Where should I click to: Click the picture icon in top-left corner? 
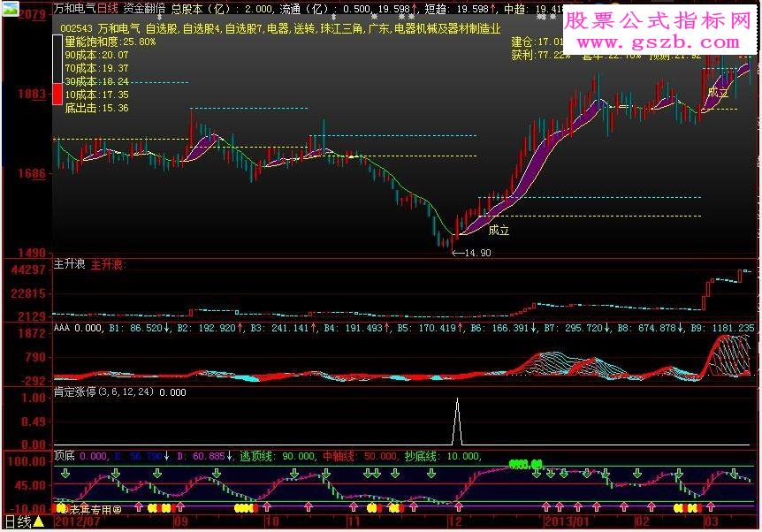point(10,7)
